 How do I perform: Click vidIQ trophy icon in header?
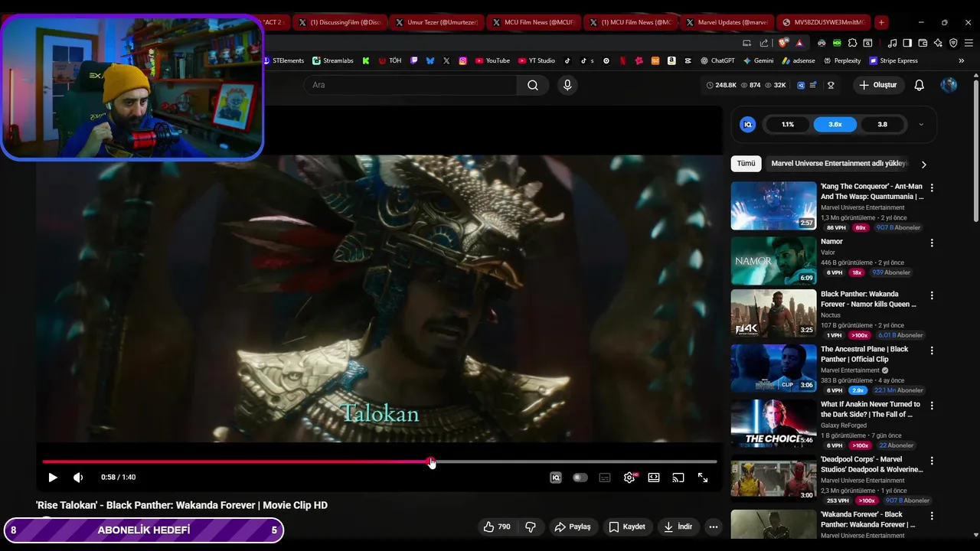(831, 85)
